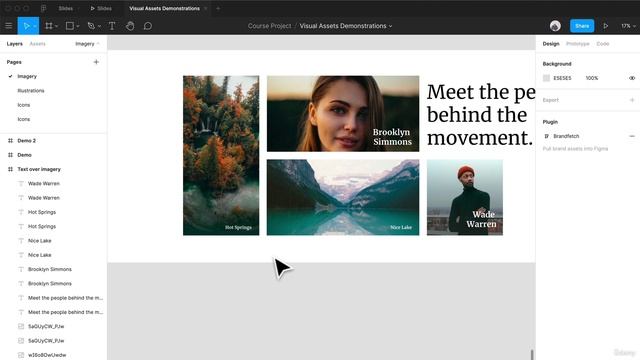Add an export setting with the plus icon
640x360 pixels.
coord(632,100)
